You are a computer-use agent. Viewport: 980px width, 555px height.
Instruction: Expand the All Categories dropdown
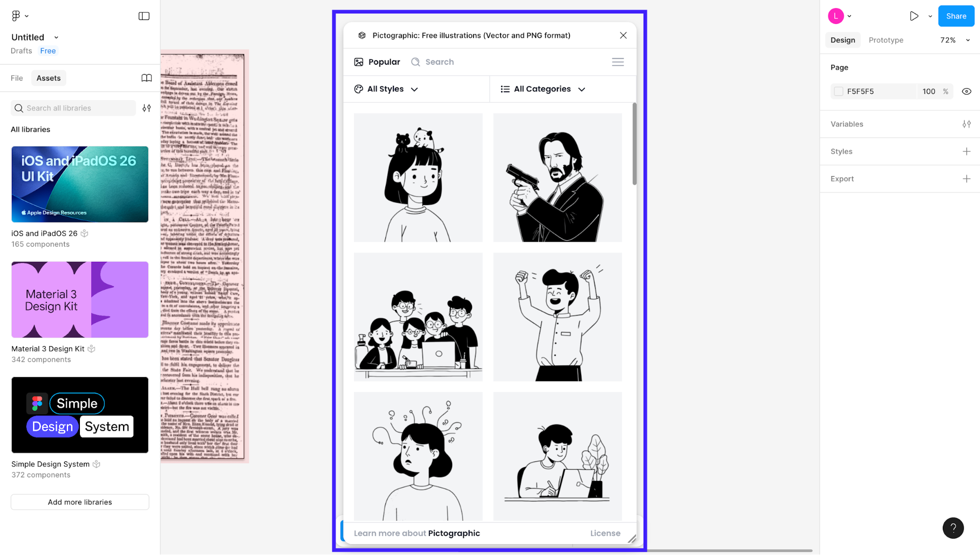click(x=543, y=89)
